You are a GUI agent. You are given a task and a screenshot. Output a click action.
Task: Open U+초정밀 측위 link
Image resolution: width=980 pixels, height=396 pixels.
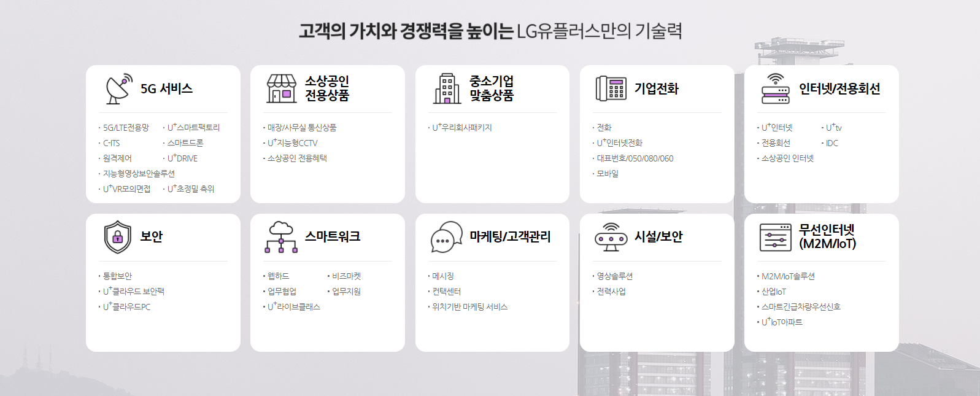(x=191, y=189)
